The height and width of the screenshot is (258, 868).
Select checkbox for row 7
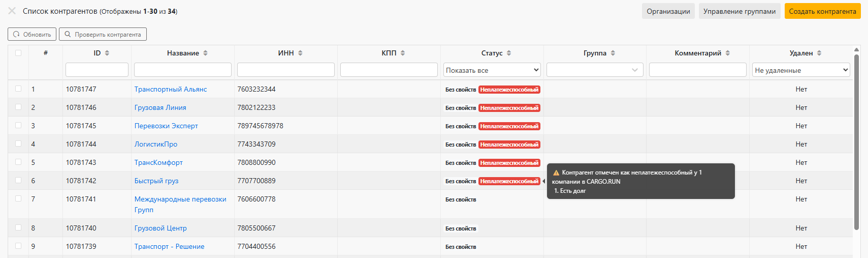(x=18, y=198)
